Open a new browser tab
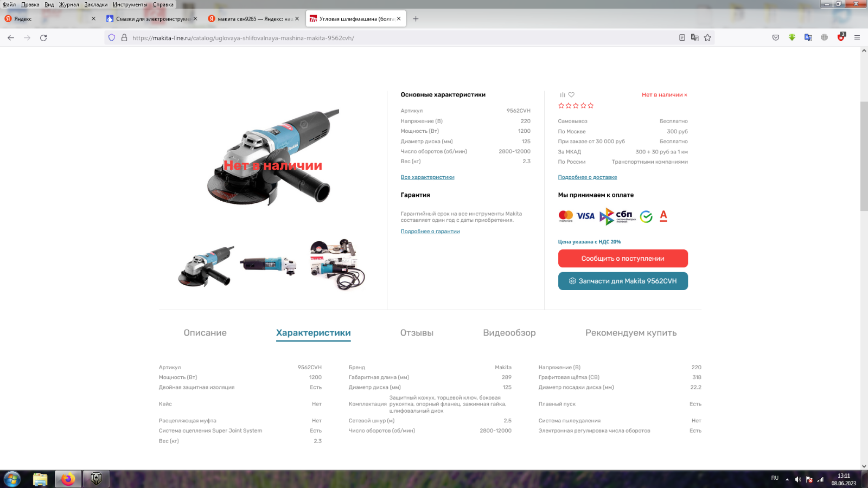Image resolution: width=868 pixels, height=488 pixels. tap(416, 19)
